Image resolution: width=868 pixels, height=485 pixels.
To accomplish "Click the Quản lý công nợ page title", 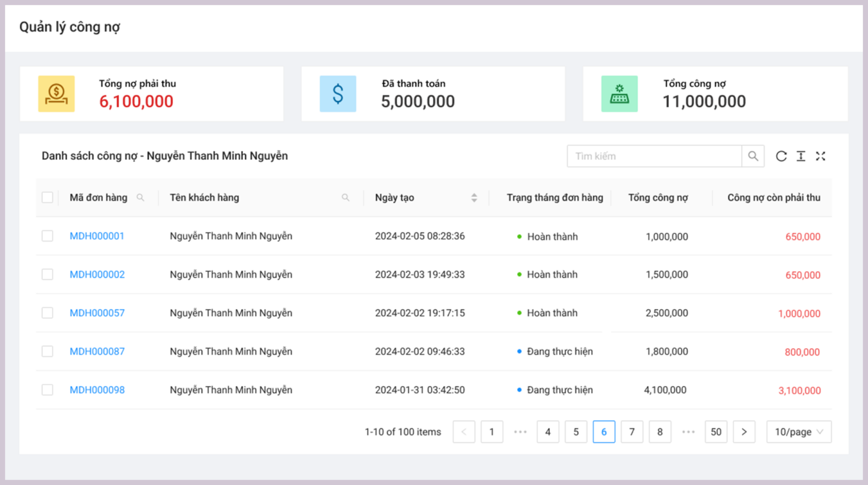I will click(69, 27).
